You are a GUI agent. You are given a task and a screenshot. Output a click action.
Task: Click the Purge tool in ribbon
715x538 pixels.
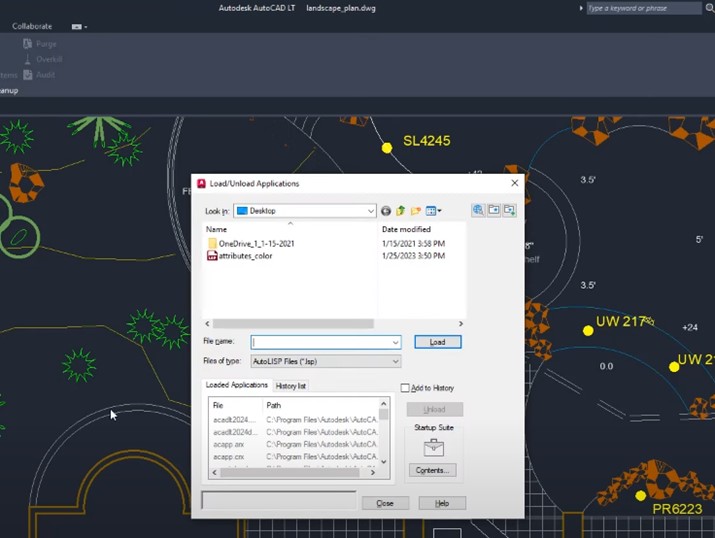click(x=40, y=44)
